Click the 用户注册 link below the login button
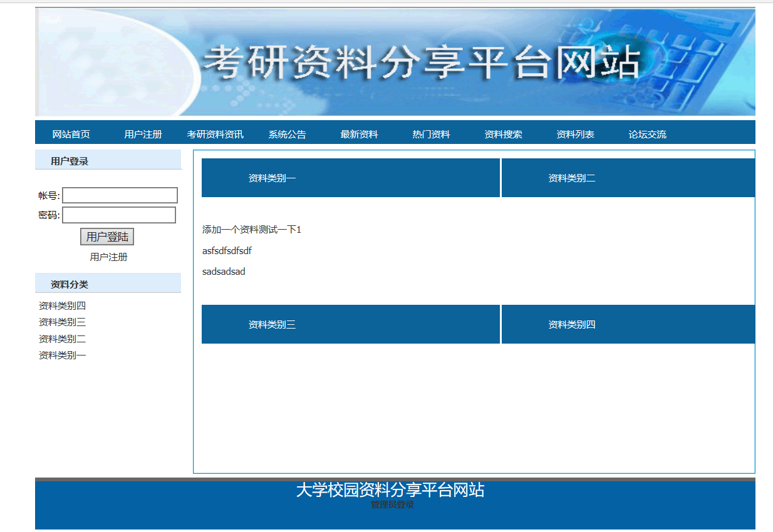773x532 pixels. pos(108,257)
